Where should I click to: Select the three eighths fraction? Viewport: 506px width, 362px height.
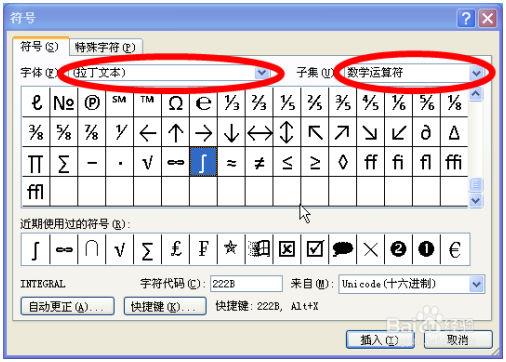pos(36,132)
